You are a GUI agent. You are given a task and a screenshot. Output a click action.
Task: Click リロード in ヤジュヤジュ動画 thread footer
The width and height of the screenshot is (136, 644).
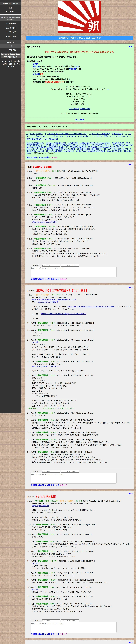pos(63,634)
